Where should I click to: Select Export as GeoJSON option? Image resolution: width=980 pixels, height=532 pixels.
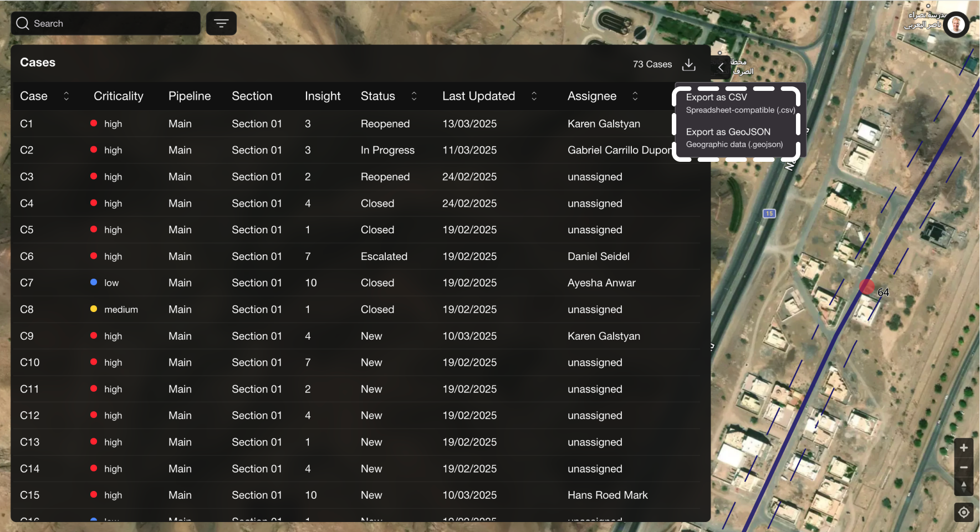(736, 137)
